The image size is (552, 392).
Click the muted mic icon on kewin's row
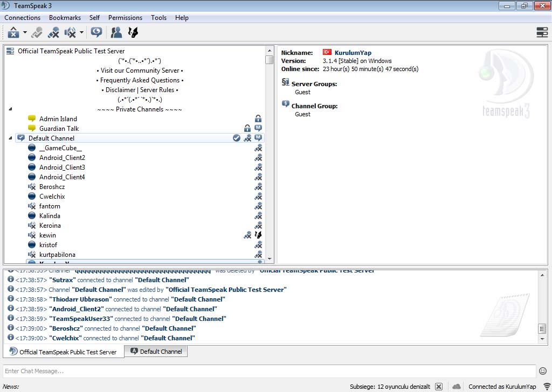pyautogui.click(x=247, y=235)
